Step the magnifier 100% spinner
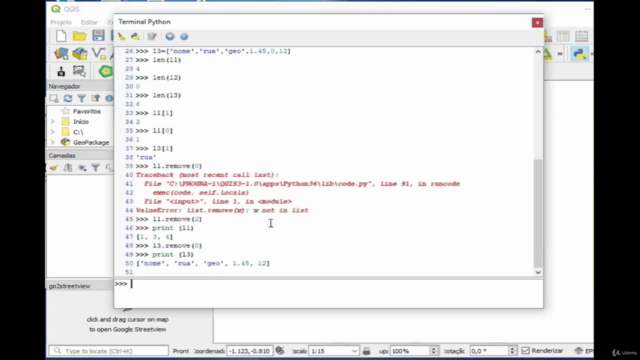The image size is (640, 360). 434,351
